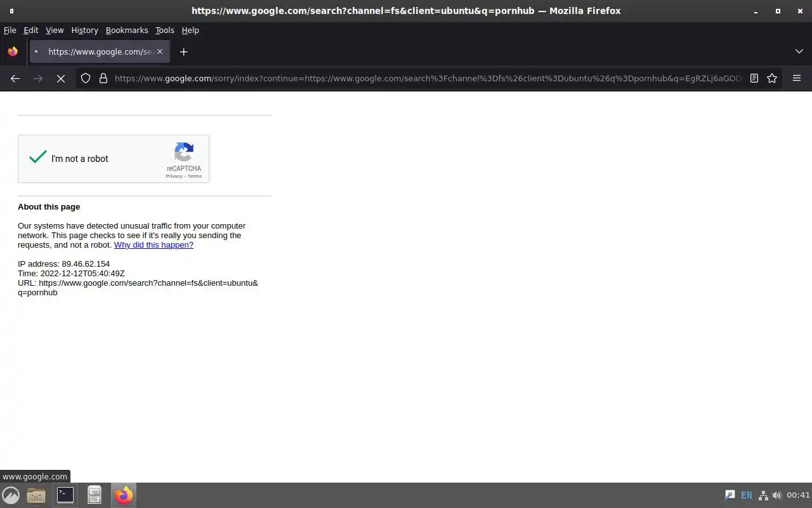Viewport: 812px width, 508px height.
Task: Focus the URL address bar
Action: click(428, 79)
